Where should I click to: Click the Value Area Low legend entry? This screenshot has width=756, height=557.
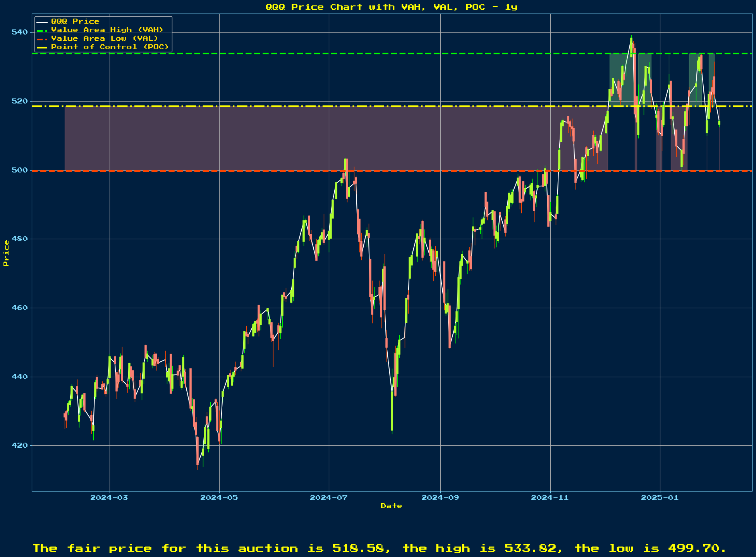105,38
